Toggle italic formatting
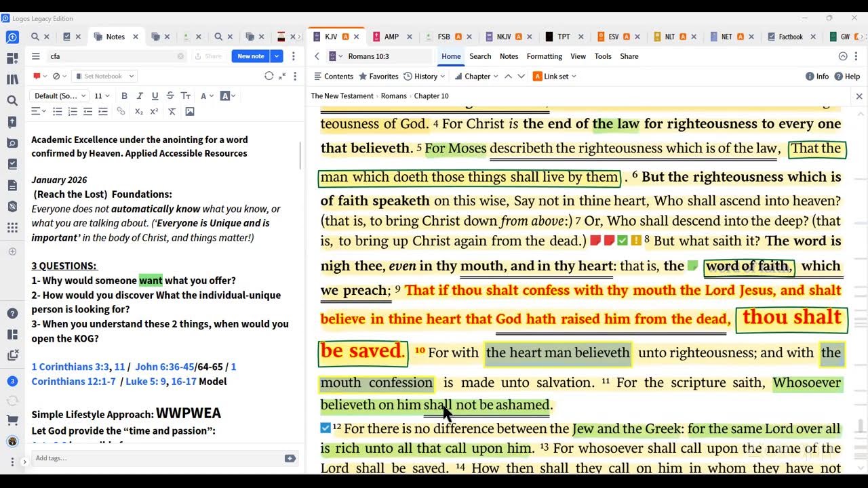Screen dimensions: 868x488 point(140,96)
